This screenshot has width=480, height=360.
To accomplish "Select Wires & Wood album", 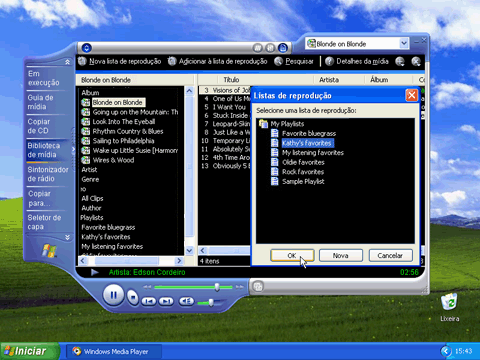I will tap(113, 160).
